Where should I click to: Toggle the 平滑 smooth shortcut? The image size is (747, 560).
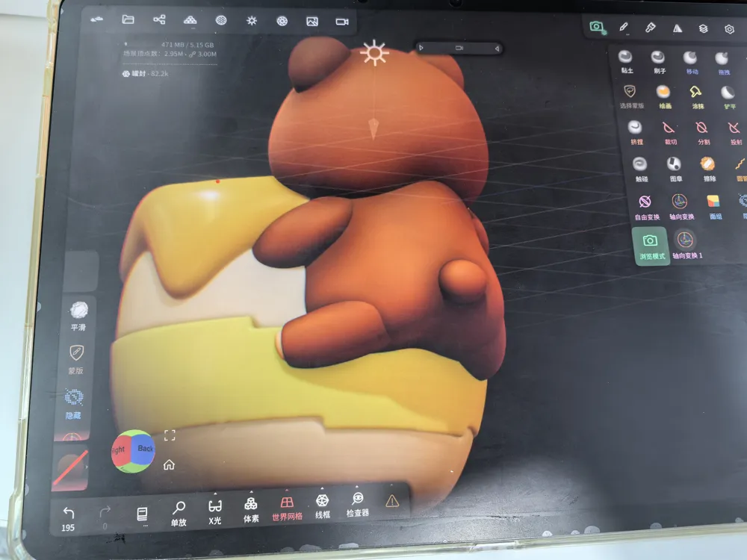pos(78,316)
